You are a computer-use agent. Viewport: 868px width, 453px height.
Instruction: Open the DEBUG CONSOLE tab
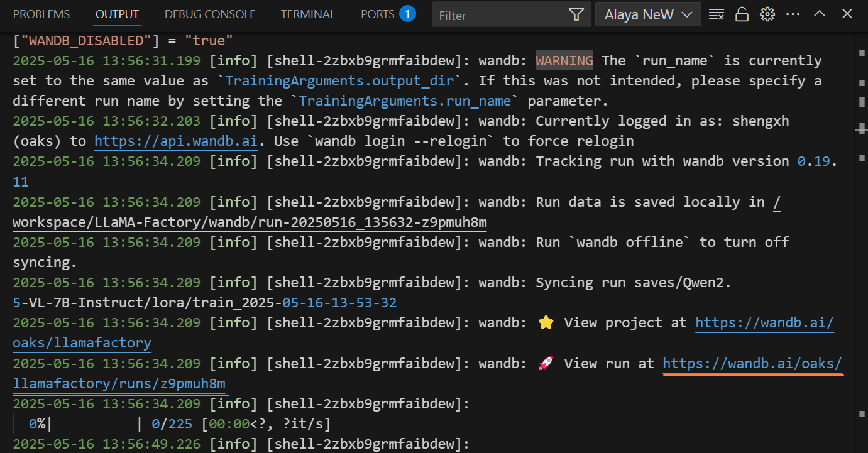coord(210,14)
